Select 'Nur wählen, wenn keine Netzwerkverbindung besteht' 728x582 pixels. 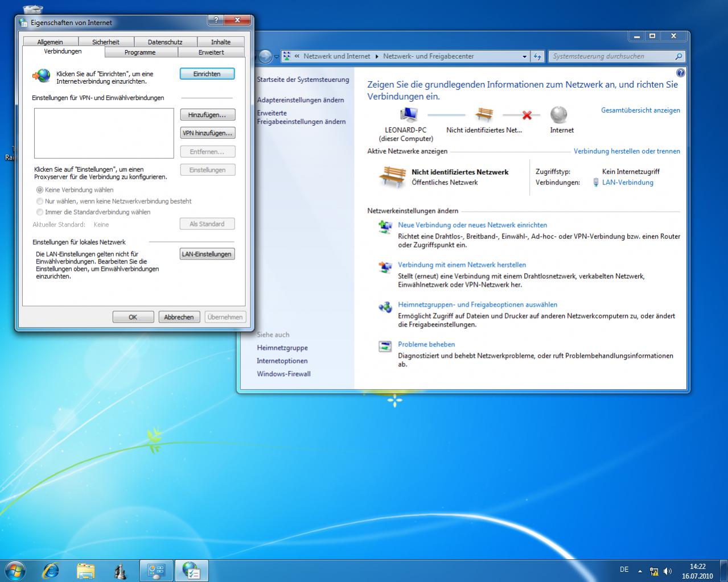40,201
